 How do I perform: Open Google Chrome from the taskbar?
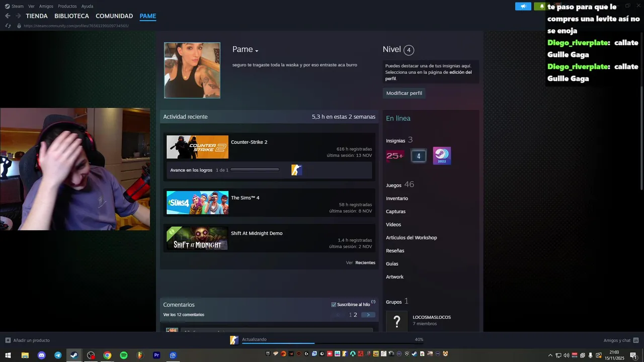(107, 355)
